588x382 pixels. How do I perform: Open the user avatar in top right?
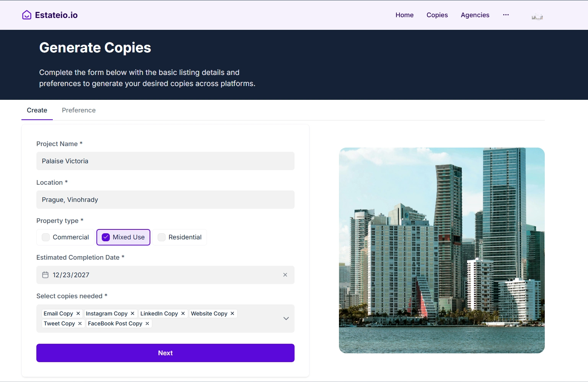537,16
